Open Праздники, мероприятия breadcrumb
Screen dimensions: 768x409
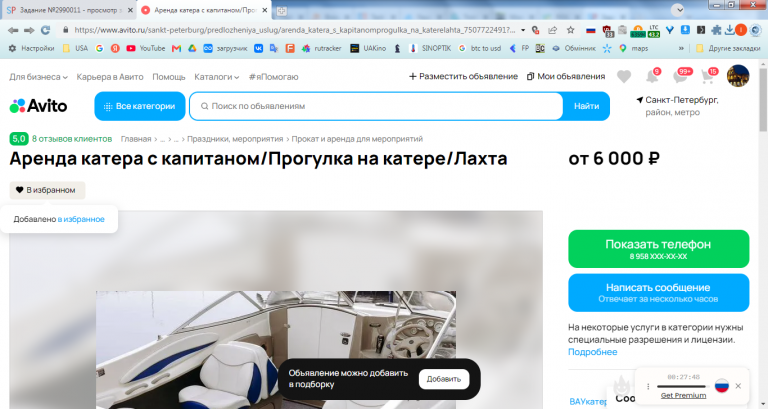[x=235, y=139]
